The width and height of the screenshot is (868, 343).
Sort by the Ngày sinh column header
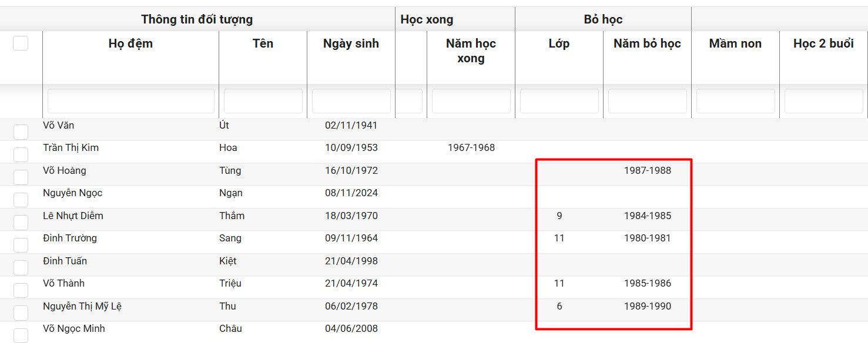coord(351,43)
